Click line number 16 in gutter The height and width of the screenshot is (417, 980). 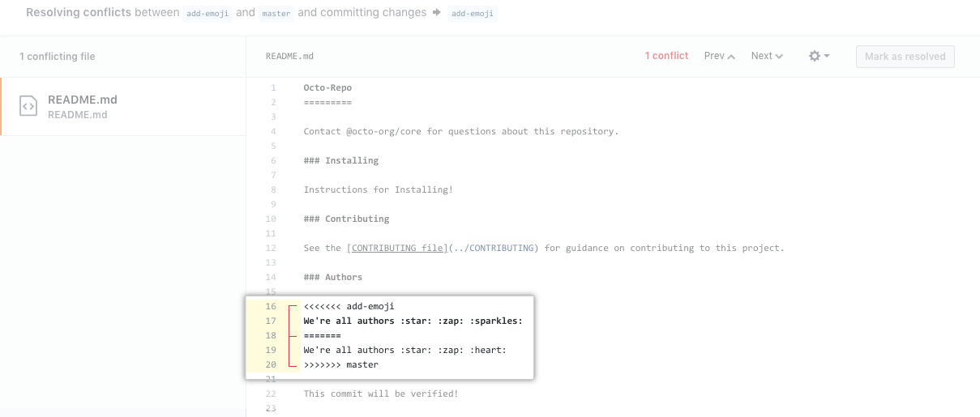point(271,306)
